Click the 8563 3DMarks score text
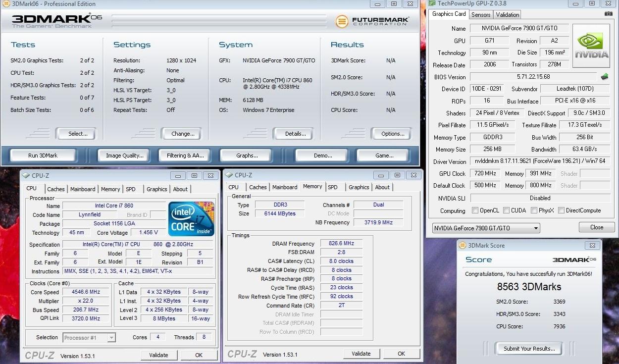 (529, 287)
